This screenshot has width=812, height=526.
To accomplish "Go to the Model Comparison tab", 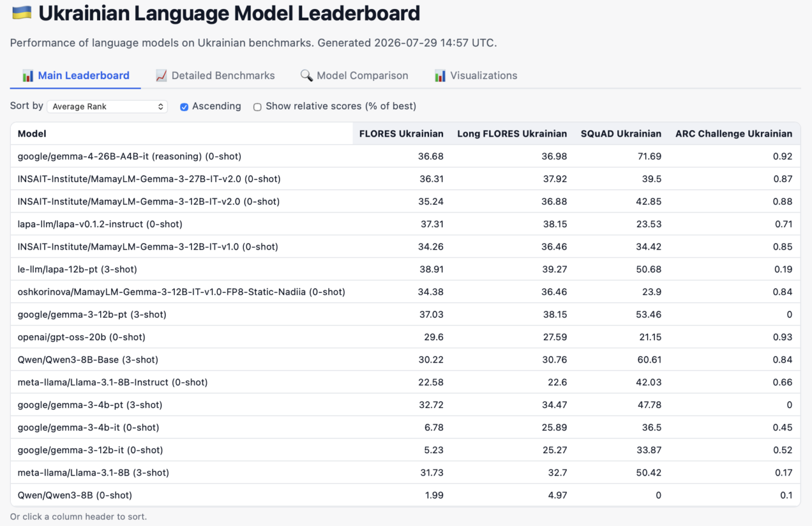I will click(x=354, y=75).
